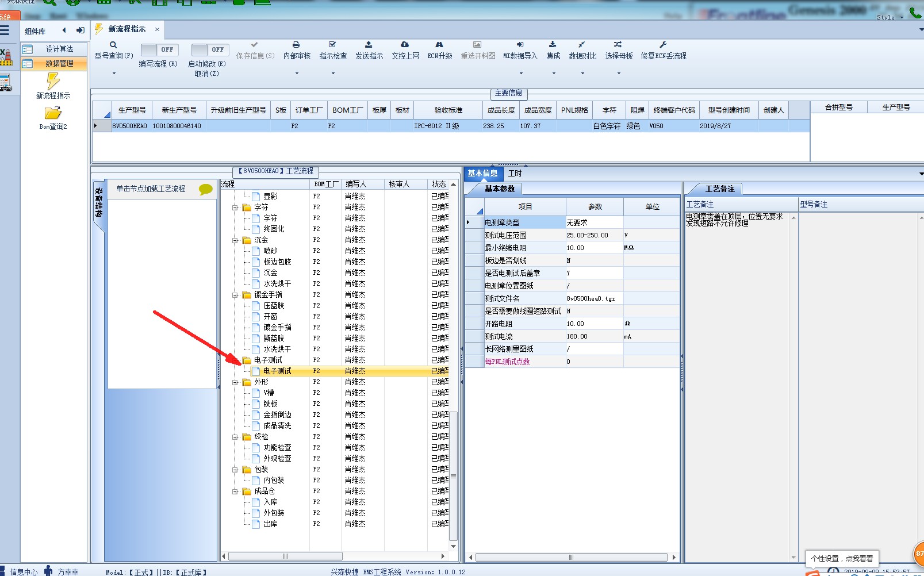Image resolution: width=924 pixels, height=576 pixels.
Task: Click the 选择母板 shuffle icon
Action: 618,44
